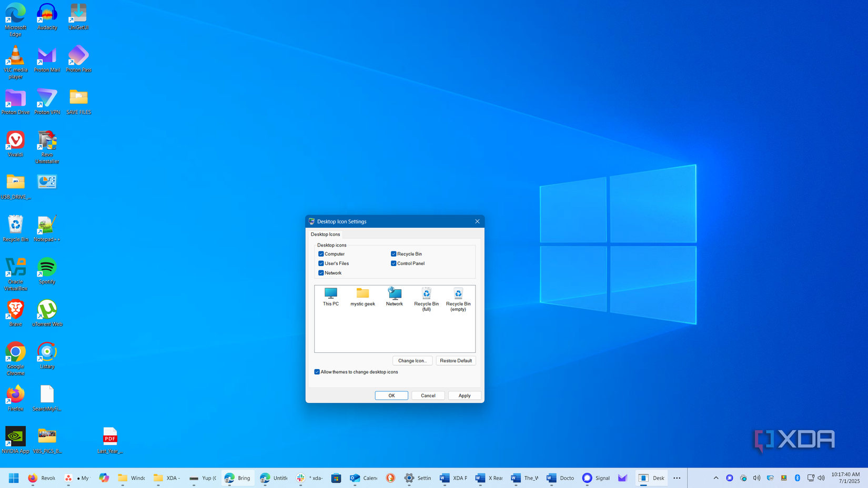
Task: Open the NVIDIA App desktop shortcut
Action: tap(15, 436)
